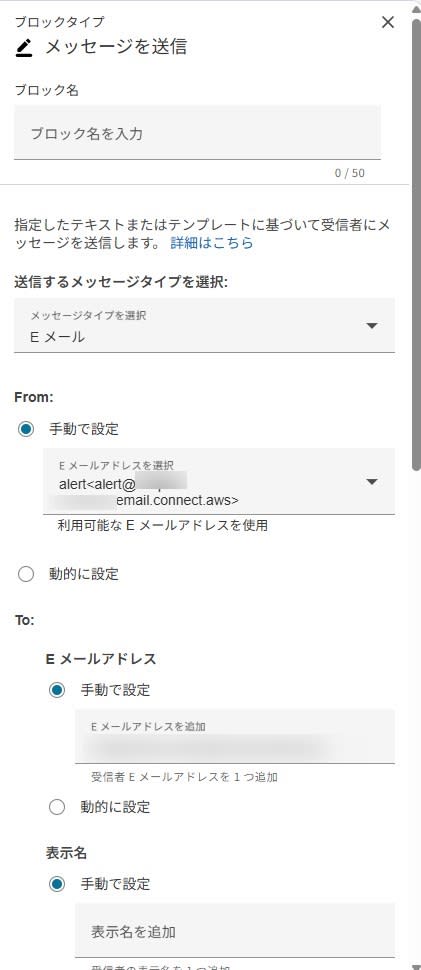Click the arrow on the message type dropdown

[x=372, y=326]
